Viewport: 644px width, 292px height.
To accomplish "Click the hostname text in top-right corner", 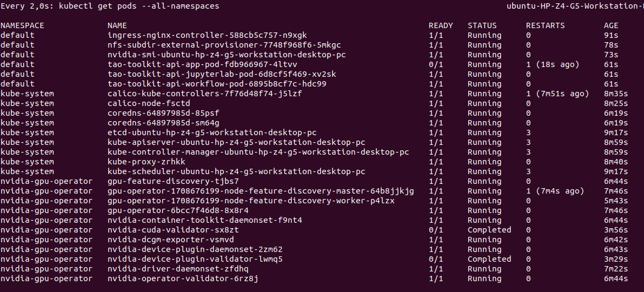I will tap(574, 6).
